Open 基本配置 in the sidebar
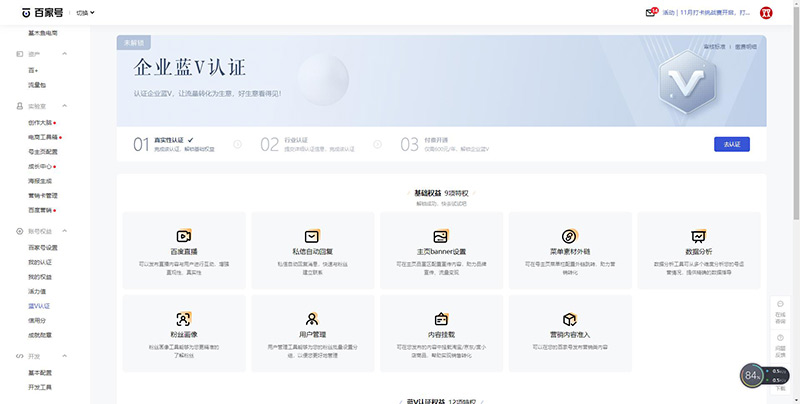Viewport: 800px width, 404px height. (40, 372)
